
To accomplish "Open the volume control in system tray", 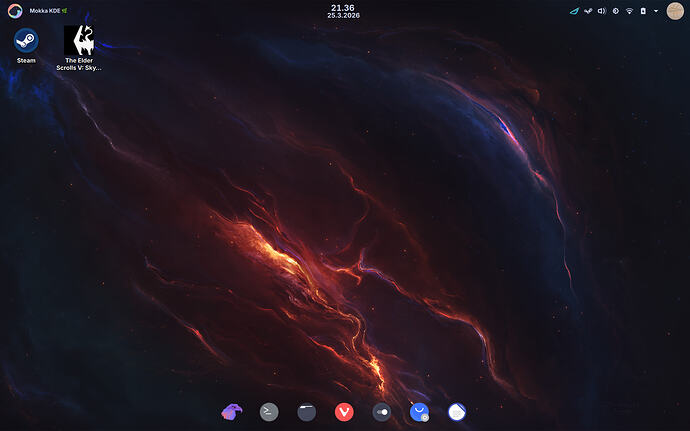I will click(x=602, y=11).
